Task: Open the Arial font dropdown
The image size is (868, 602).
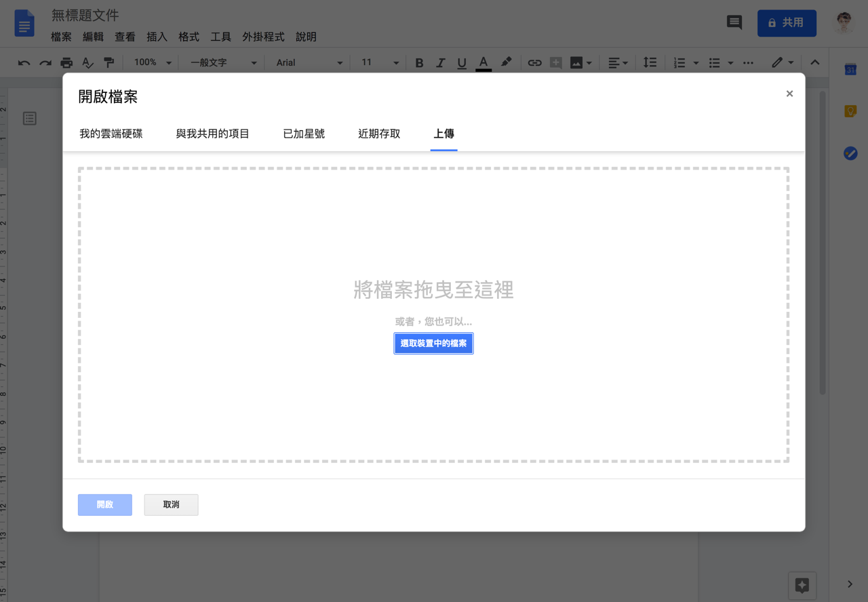Action: [309, 62]
